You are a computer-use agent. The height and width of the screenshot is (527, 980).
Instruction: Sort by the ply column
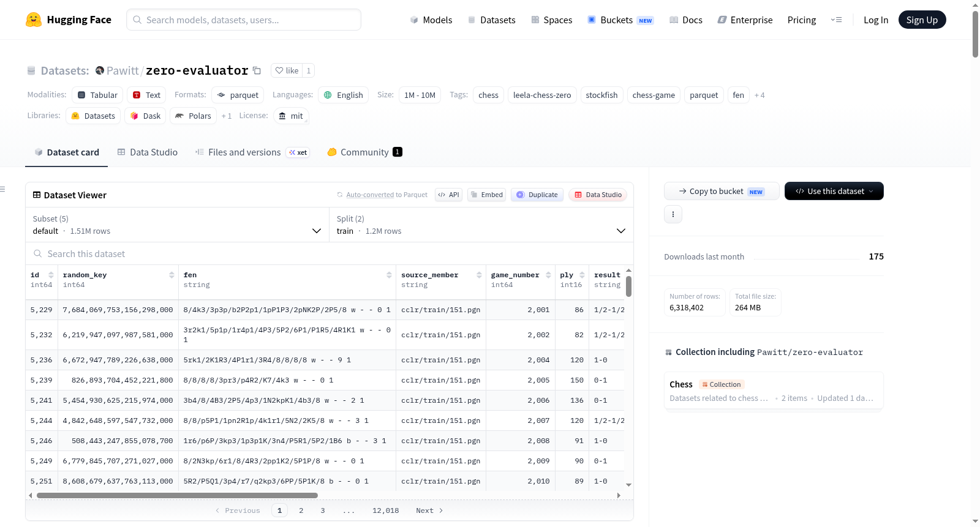tap(582, 275)
